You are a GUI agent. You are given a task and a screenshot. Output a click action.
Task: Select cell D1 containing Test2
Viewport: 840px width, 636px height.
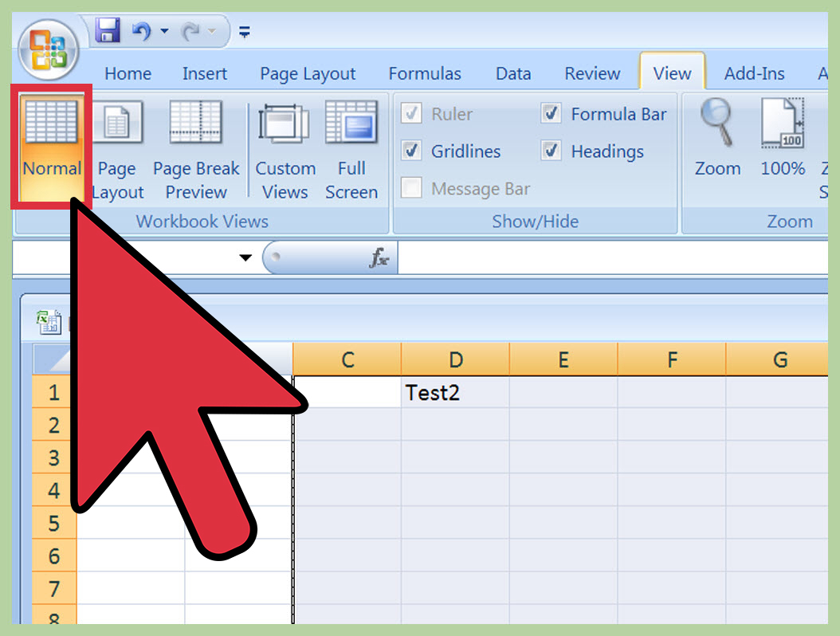click(x=455, y=392)
